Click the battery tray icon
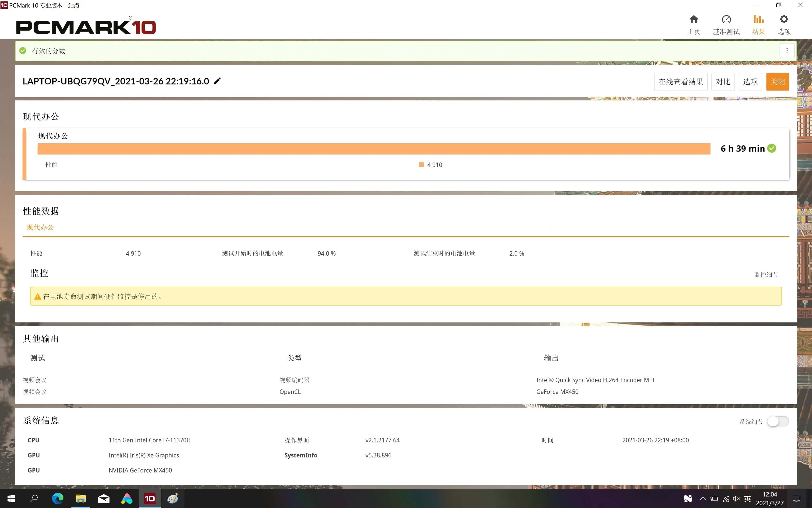Viewport: 812px width, 508px height. coord(714,499)
